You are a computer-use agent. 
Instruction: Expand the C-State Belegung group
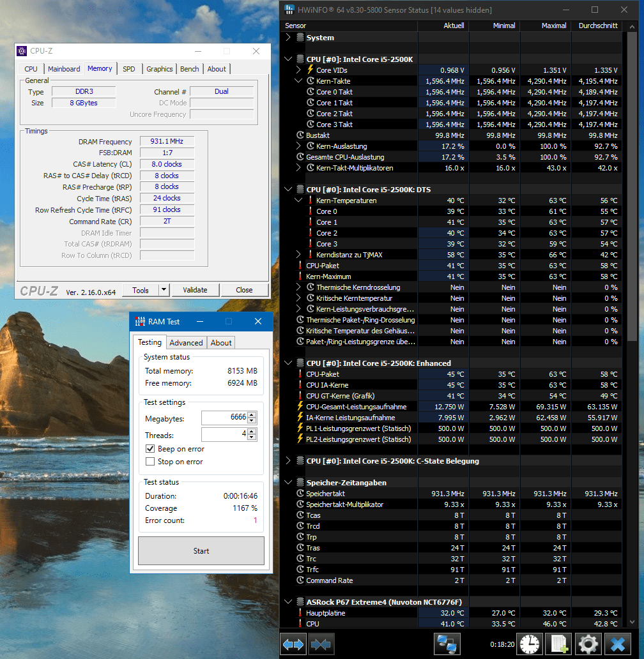point(288,460)
